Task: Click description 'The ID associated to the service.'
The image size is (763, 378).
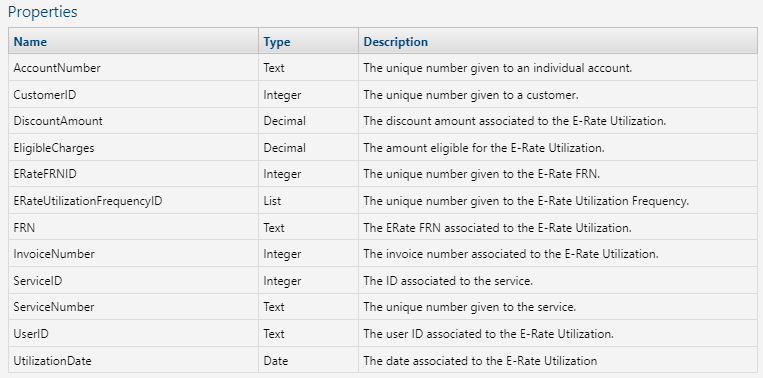Action: [448, 281]
